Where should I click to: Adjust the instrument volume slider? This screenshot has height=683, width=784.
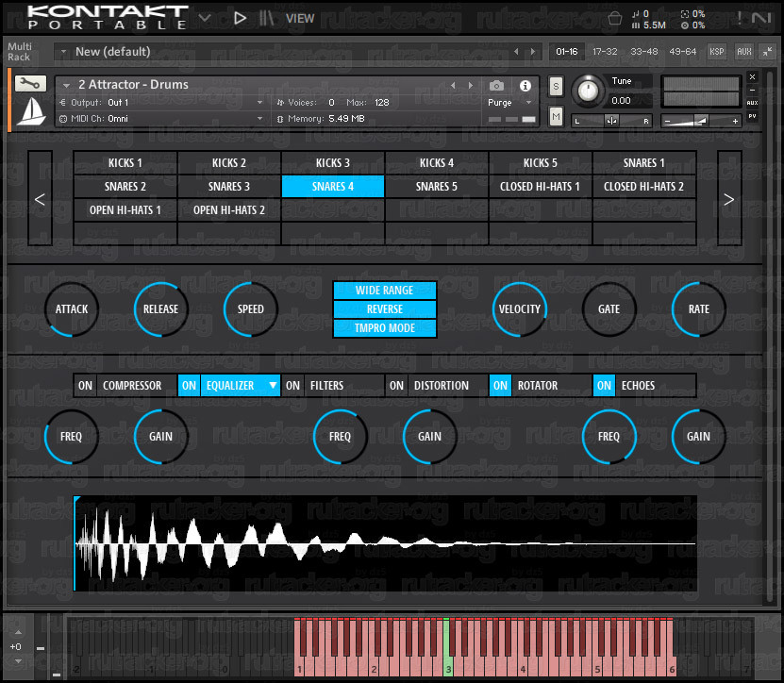(700, 121)
